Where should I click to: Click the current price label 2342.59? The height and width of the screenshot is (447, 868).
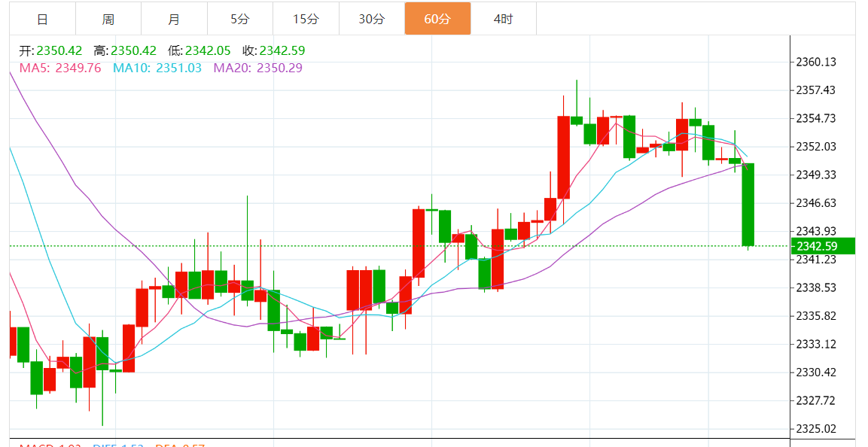click(822, 246)
